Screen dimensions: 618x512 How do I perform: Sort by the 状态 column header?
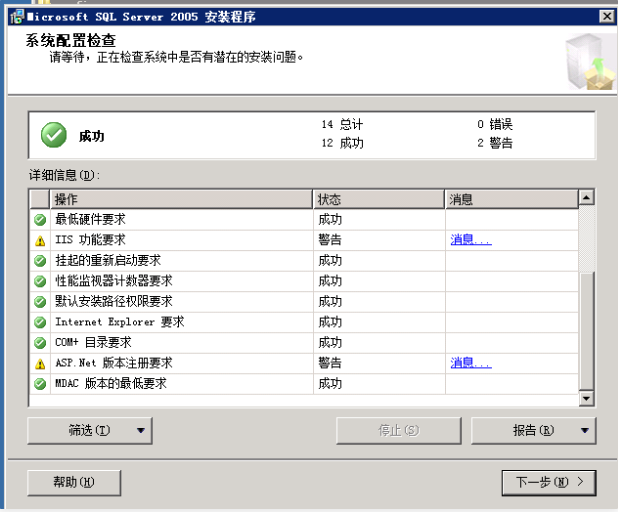click(x=378, y=199)
